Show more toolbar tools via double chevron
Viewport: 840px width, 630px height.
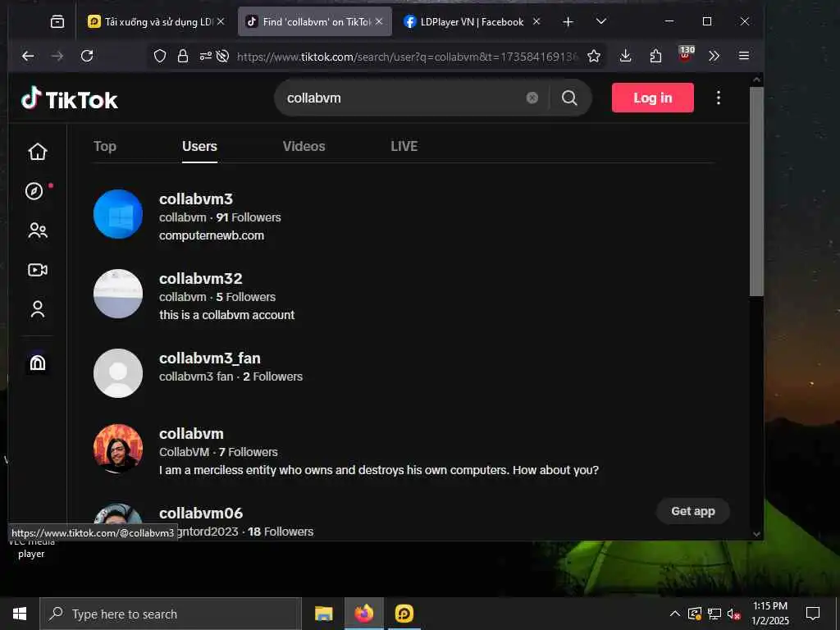click(714, 56)
